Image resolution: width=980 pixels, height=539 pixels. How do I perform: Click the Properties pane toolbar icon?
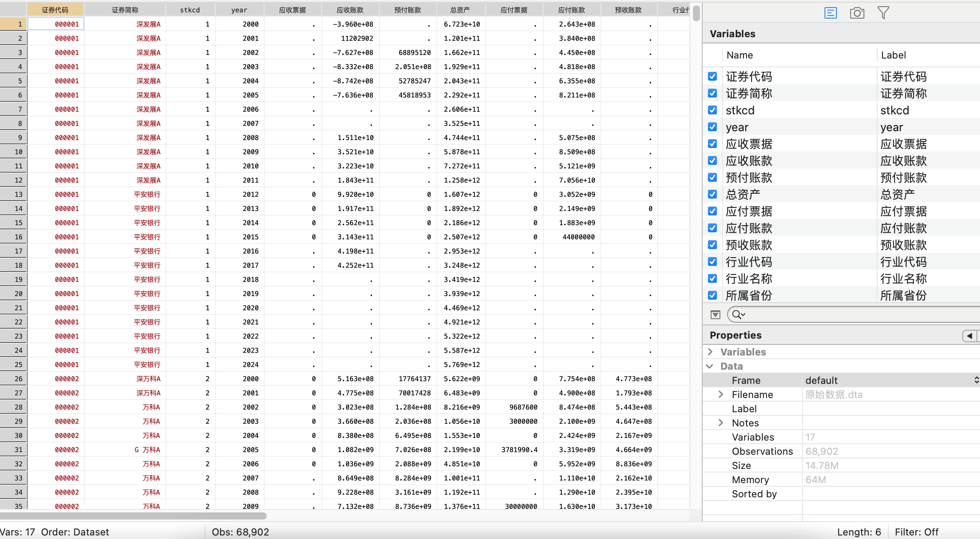pos(830,13)
